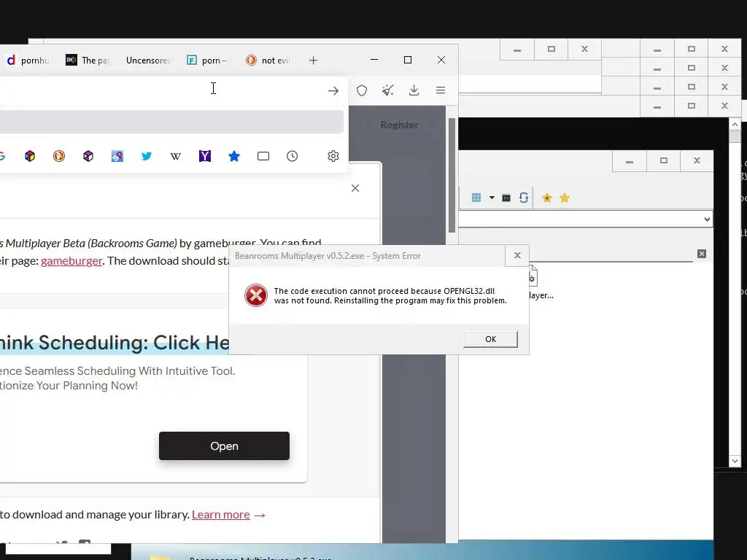The image size is (747, 560).
Task: Select the blue star bookmarks shortcut
Action: point(234,156)
